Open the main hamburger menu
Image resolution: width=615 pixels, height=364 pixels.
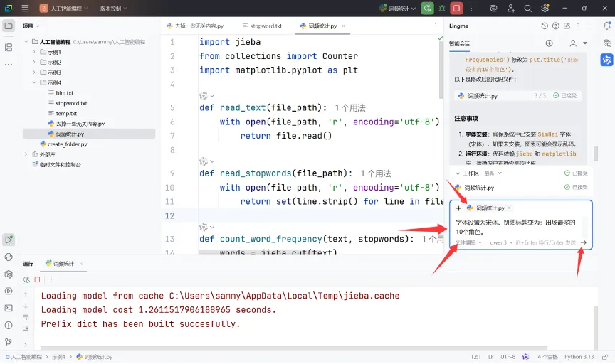coord(25,8)
